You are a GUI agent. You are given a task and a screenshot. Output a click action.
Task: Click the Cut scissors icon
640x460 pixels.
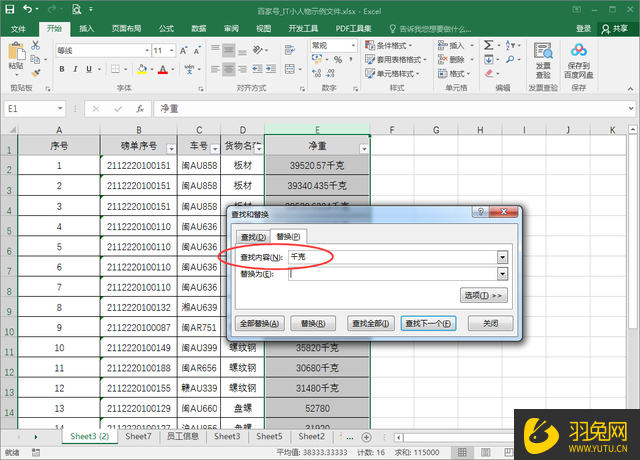(36, 45)
